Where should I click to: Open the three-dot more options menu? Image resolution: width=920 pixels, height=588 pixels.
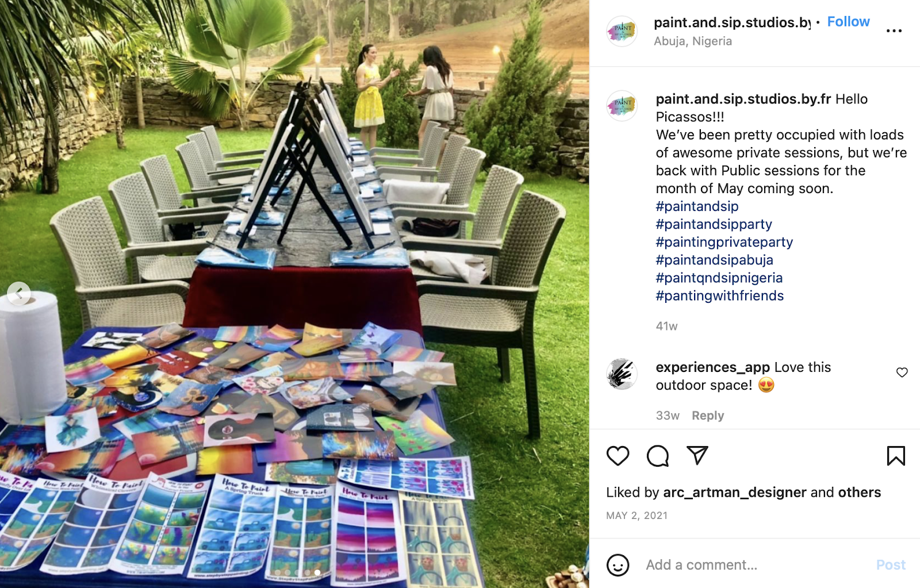coord(894,30)
